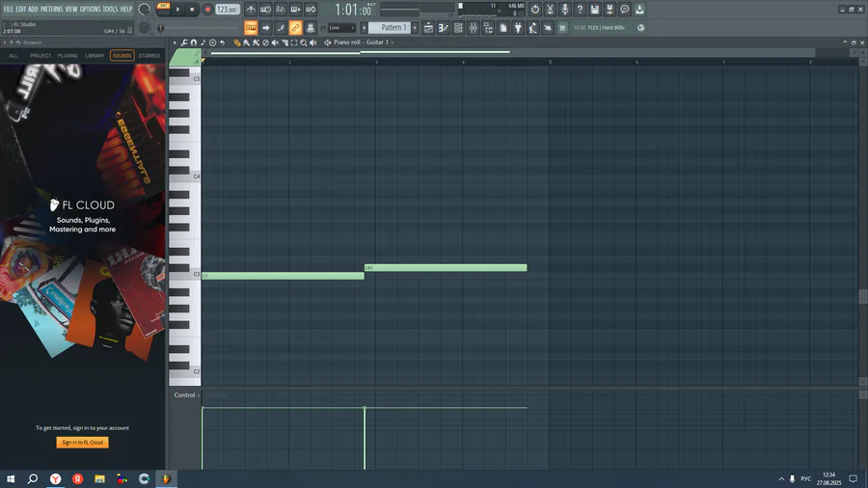The width and height of the screenshot is (868, 488).
Task: Open the Control lane selector dropdown
Action: click(186, 395)
